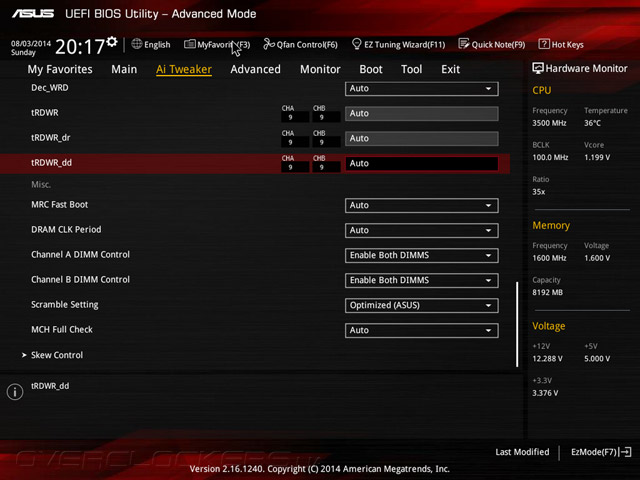Screen dimensions: 640x480
Task: Select DRAM CLK Period label
Action: coord(66,229)
